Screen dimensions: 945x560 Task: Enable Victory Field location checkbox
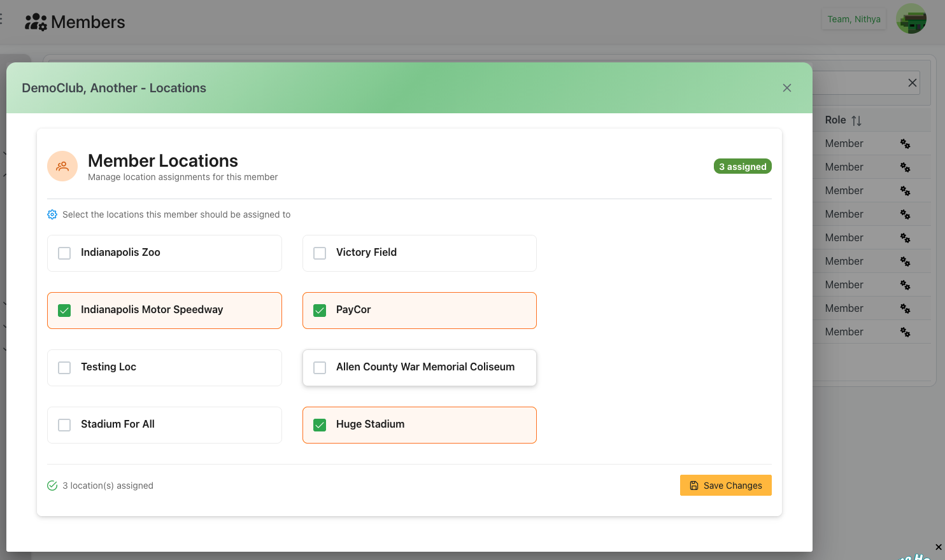point(320,253)
